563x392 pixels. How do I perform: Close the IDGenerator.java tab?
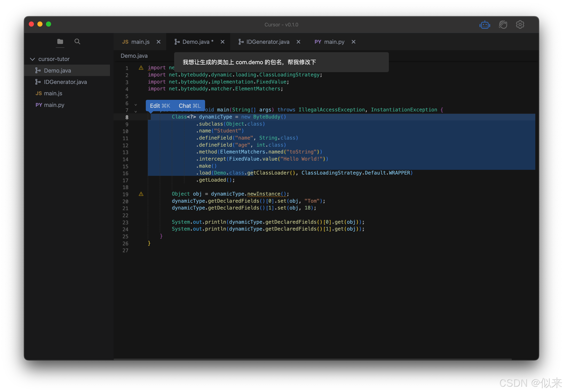298,42
